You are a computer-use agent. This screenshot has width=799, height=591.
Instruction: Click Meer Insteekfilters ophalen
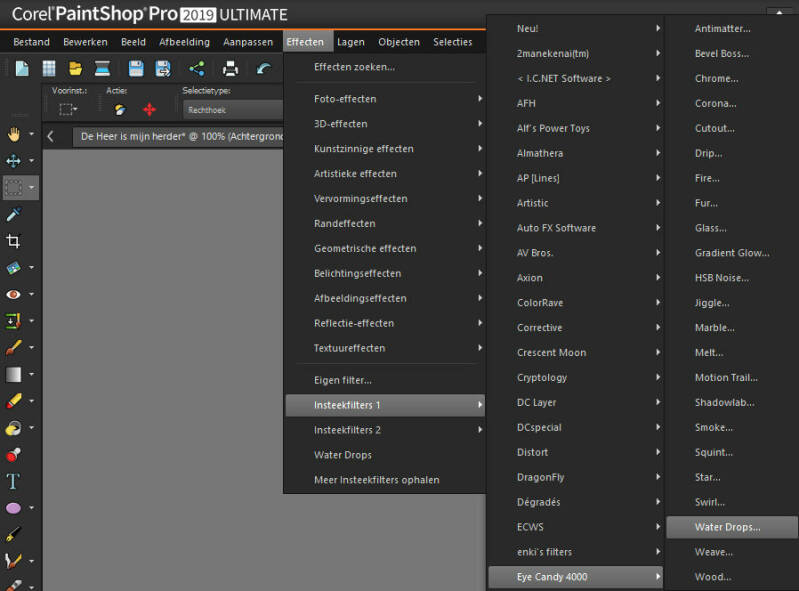[x=385, y=480]
